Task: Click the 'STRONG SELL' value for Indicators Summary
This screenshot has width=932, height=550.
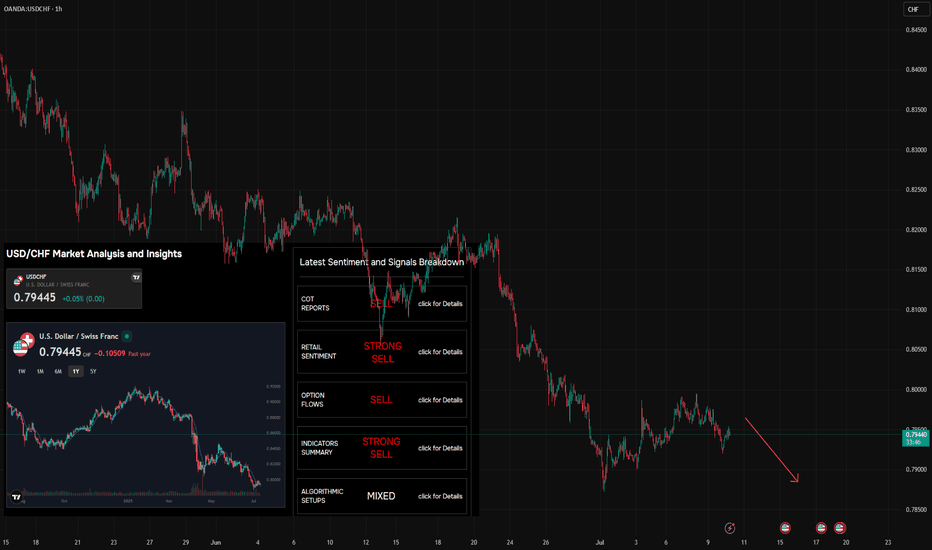Action: (x=382, y=448)
